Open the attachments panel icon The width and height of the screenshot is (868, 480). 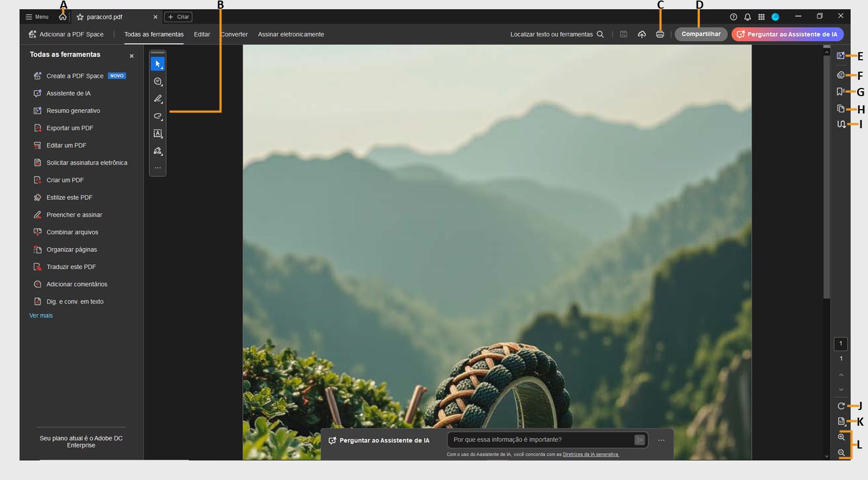tap(841, 124)
